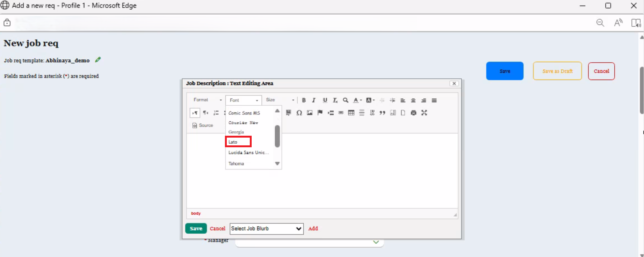Click the pencil icon beside Abhinaya_demo
This screenshot has height=257, width=644.
(x=98, y=60)
